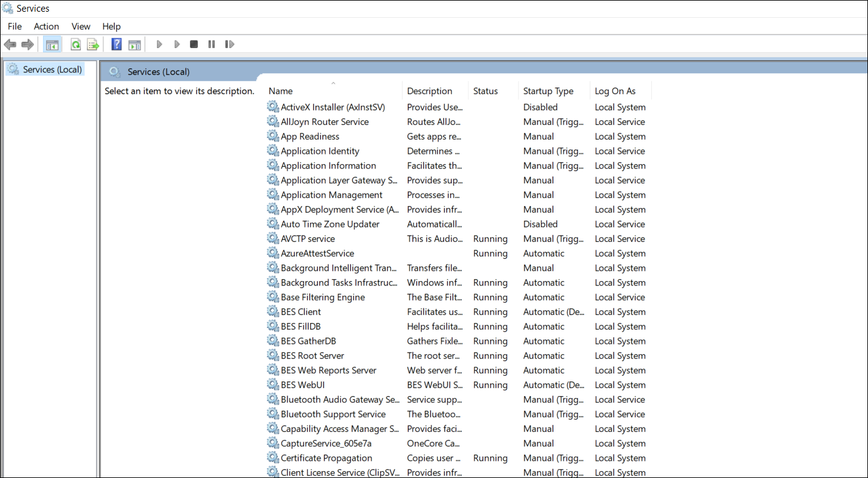Screen dimensions: 868x478
Task: Open the Action menu
Action: coord(46,26)
